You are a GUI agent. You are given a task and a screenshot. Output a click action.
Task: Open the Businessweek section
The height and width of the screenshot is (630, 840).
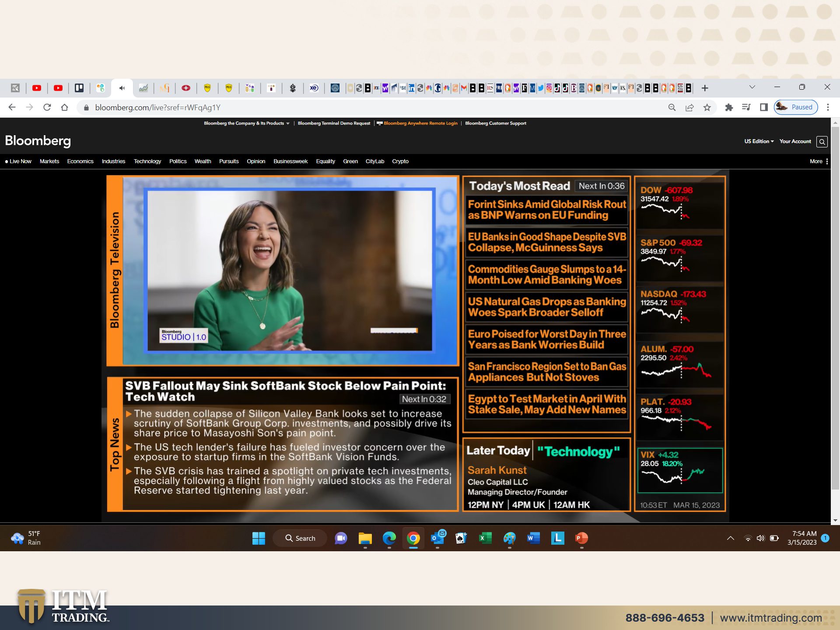point(290,161)
